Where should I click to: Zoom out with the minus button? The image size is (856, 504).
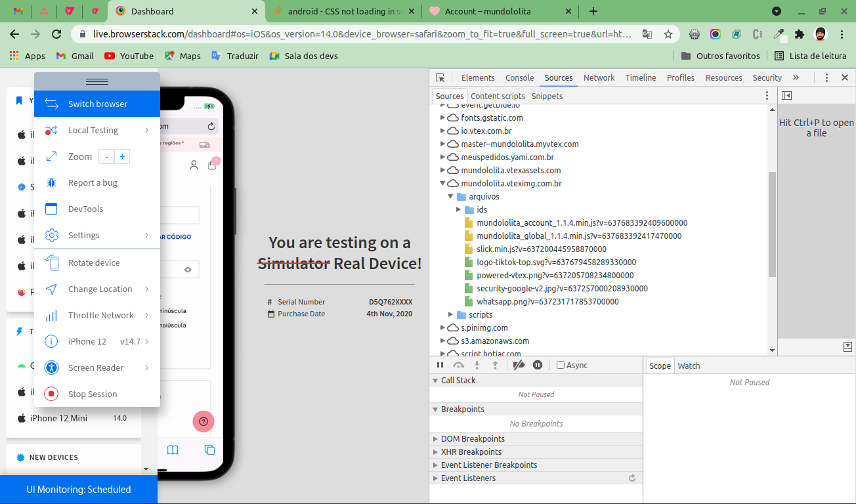(x=106, y=157)
